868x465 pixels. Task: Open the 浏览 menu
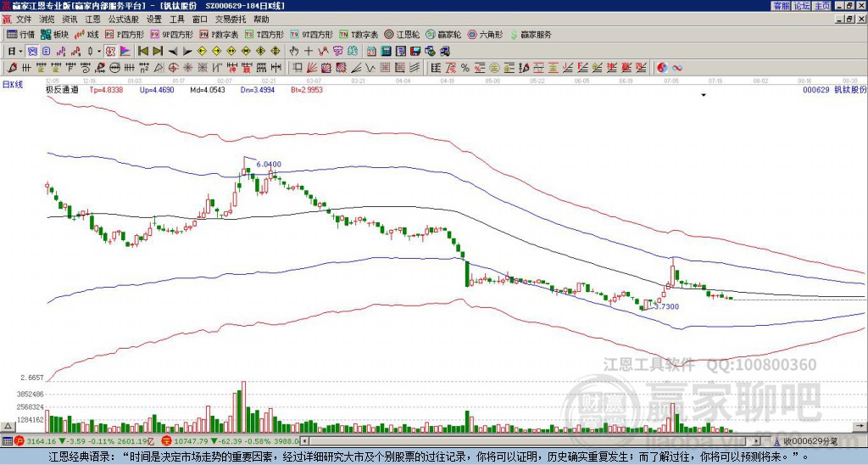click(x=47, y=20)
